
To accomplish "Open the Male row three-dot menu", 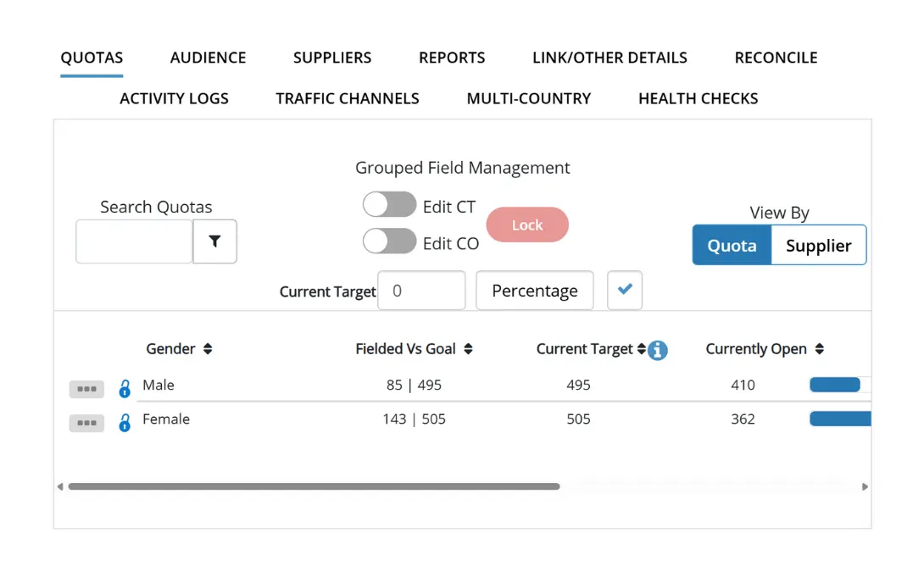I will tap(86, 389).
